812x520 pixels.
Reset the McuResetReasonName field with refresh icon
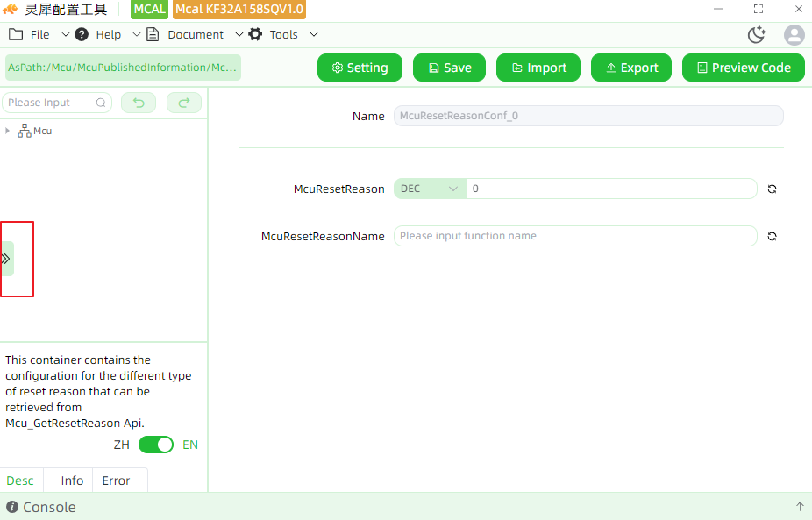click(772, 236)
